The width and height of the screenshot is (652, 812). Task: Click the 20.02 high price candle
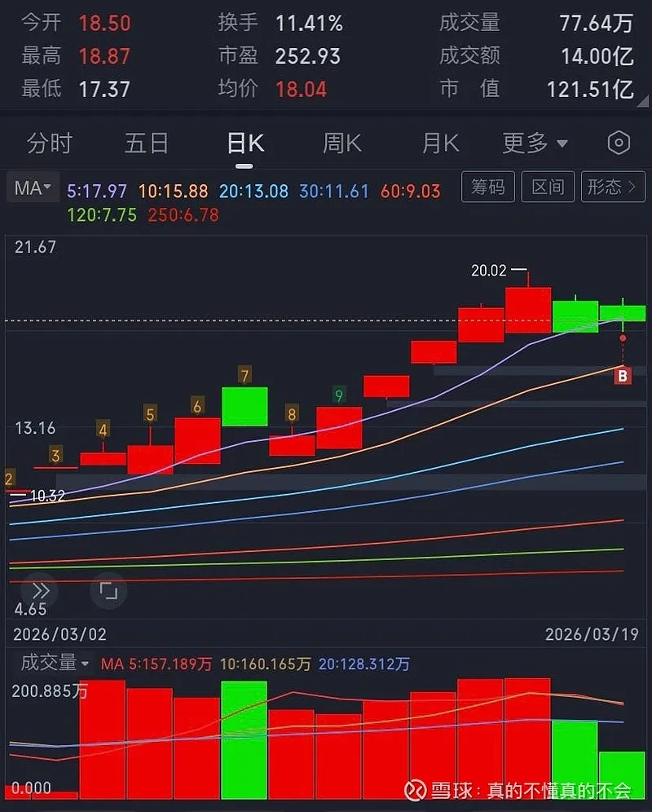pyautogui.click(x=527, y=310)
